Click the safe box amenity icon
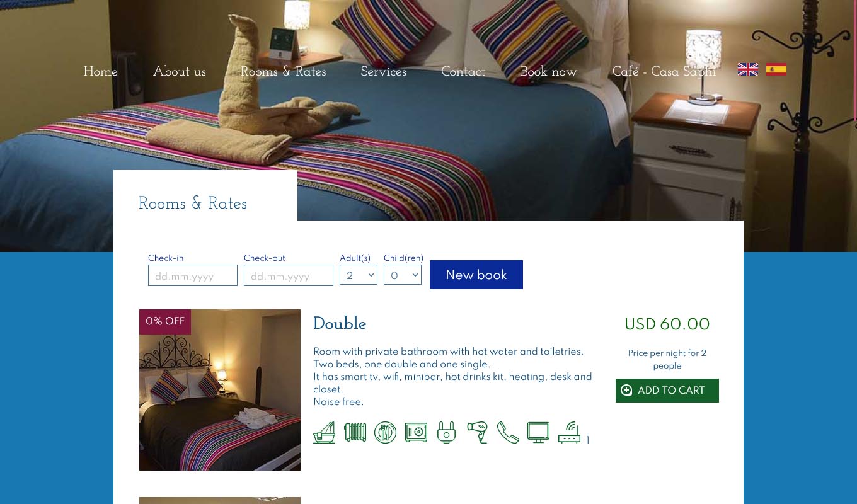The height and width of the screenshot is (504, 857). [x=416, y=433]
